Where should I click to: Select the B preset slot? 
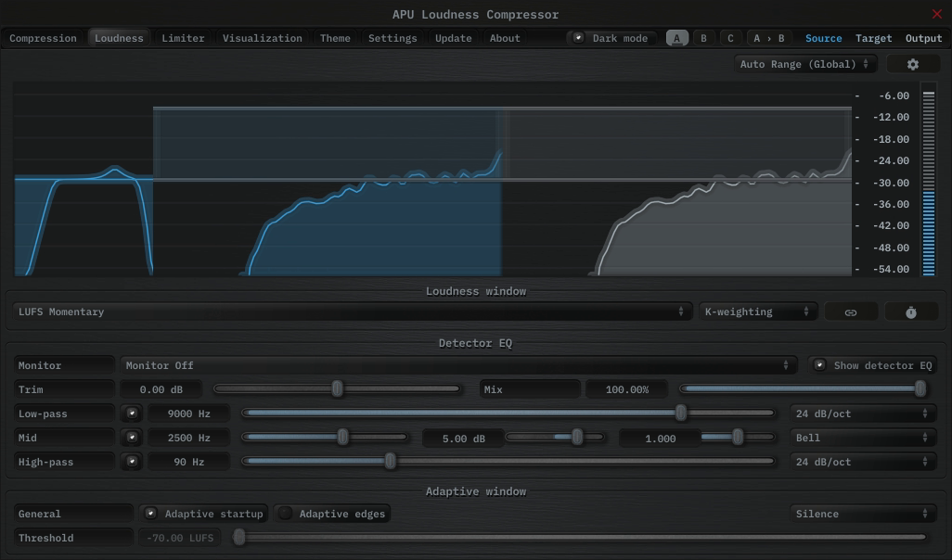coord(703,38)
